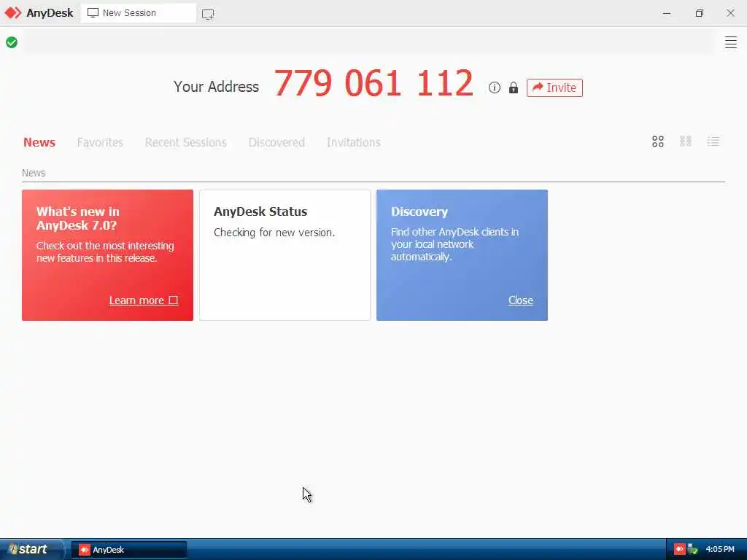Open the Recent Sessions tab
747x560 pixels.
186,142
